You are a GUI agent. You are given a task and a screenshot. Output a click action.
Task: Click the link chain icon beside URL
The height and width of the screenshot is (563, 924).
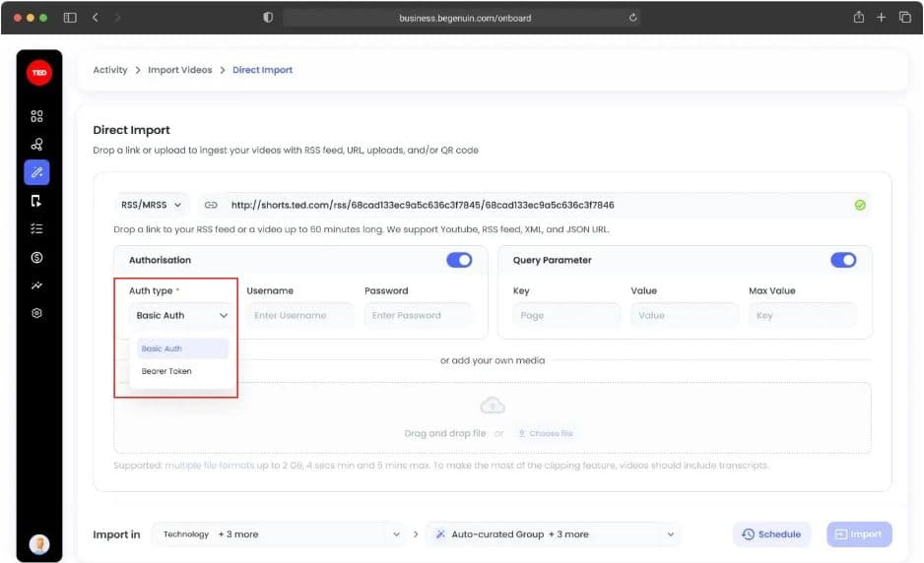tap(211, 205)
